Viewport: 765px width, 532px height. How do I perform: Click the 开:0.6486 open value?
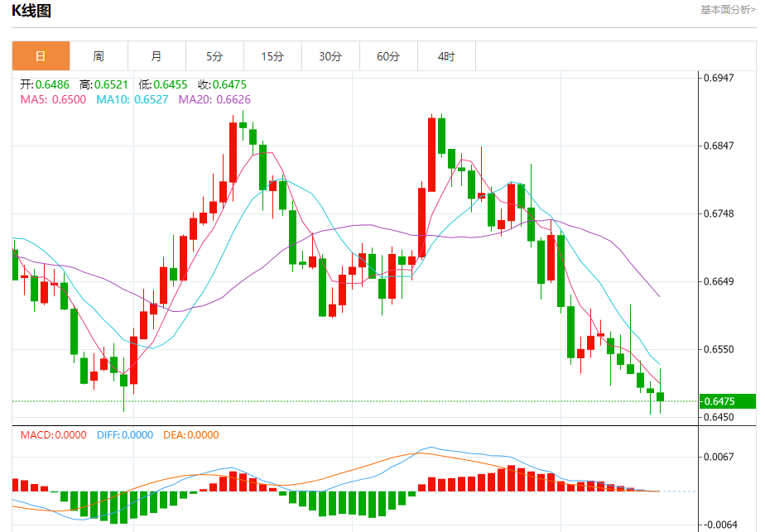[45, 85]
